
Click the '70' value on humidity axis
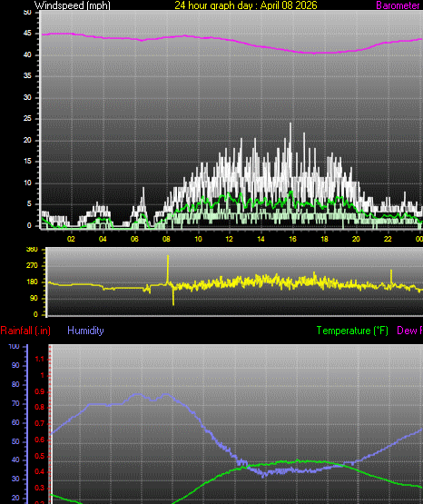click(15, 403)
